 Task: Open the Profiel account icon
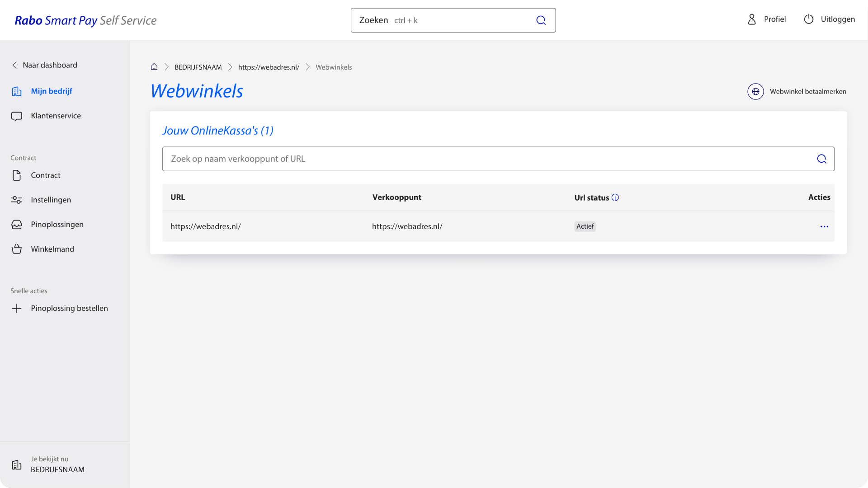tap(751, 19)
